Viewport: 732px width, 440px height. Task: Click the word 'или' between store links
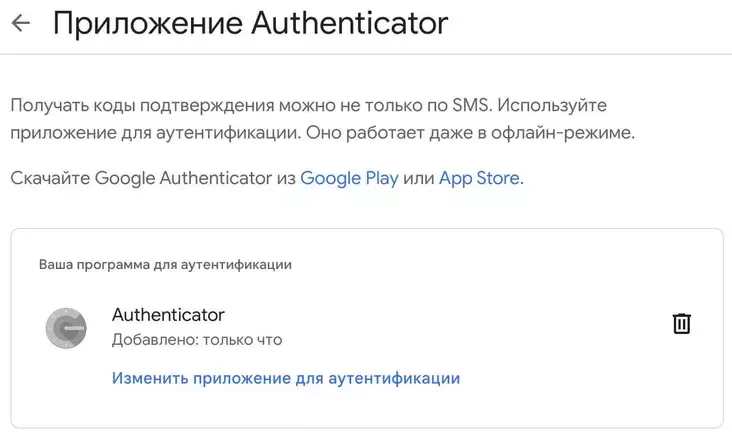tap(419, 179)
